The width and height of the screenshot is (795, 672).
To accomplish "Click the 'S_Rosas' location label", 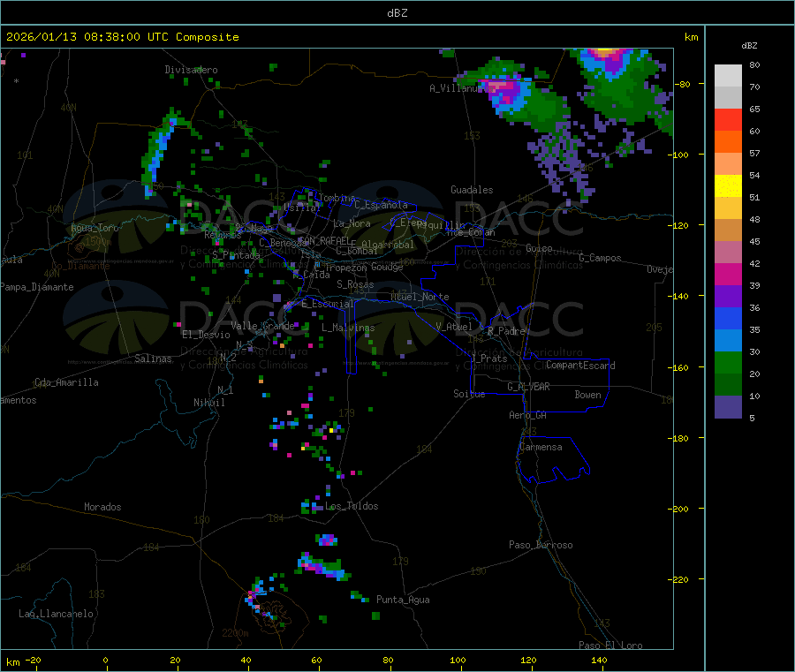I will click(355, 284).
